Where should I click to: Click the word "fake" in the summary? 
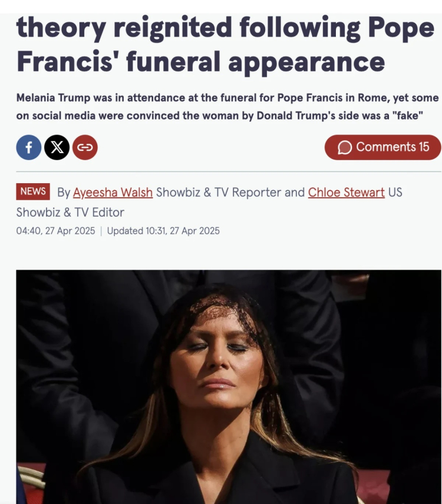[x=409, y=115]
